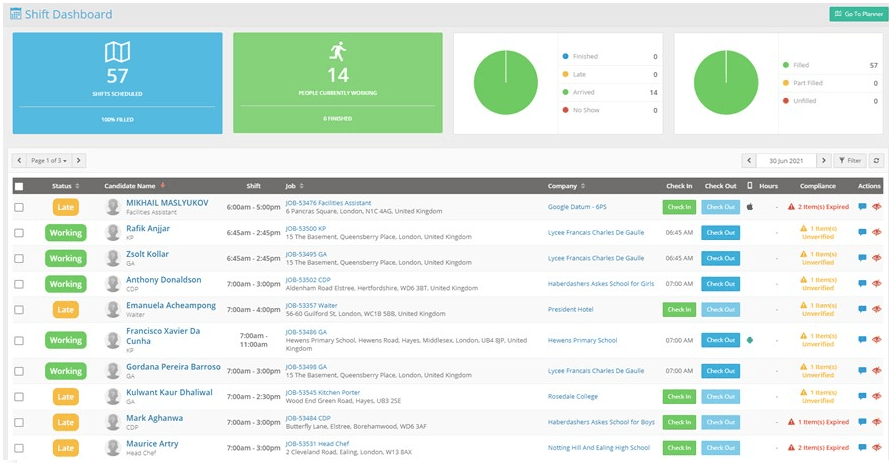Go to previous date arrow
The height and width of the screenshot is (466, 892).
tap(749, 160)
